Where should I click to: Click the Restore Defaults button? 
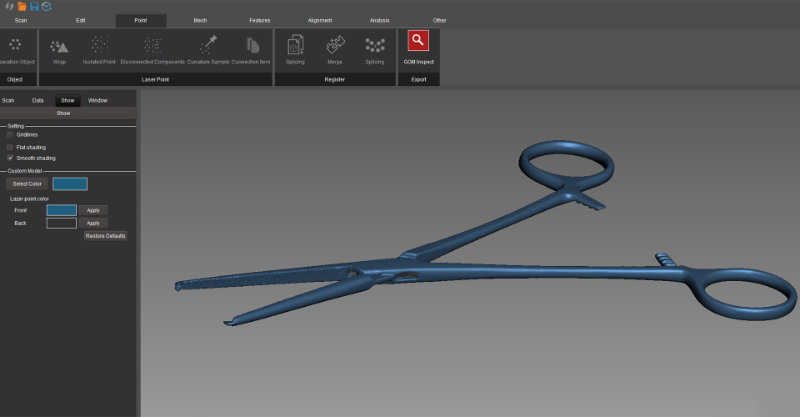point(105,235)
